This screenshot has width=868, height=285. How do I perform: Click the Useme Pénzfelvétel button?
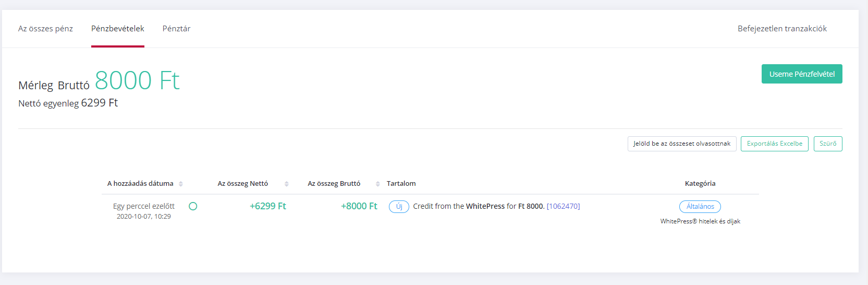(x=802, y=74)
